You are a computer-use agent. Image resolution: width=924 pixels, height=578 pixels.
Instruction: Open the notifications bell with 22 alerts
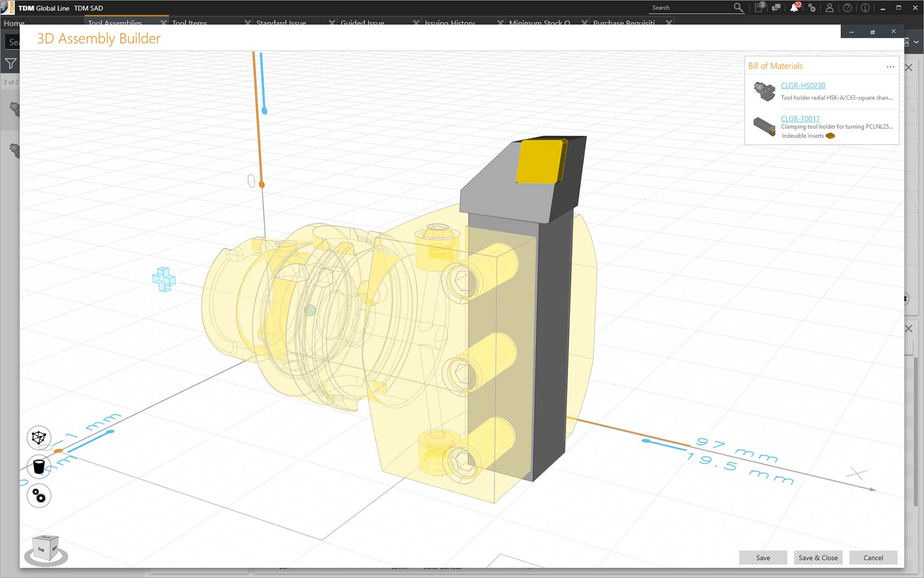tap(795, 8)
